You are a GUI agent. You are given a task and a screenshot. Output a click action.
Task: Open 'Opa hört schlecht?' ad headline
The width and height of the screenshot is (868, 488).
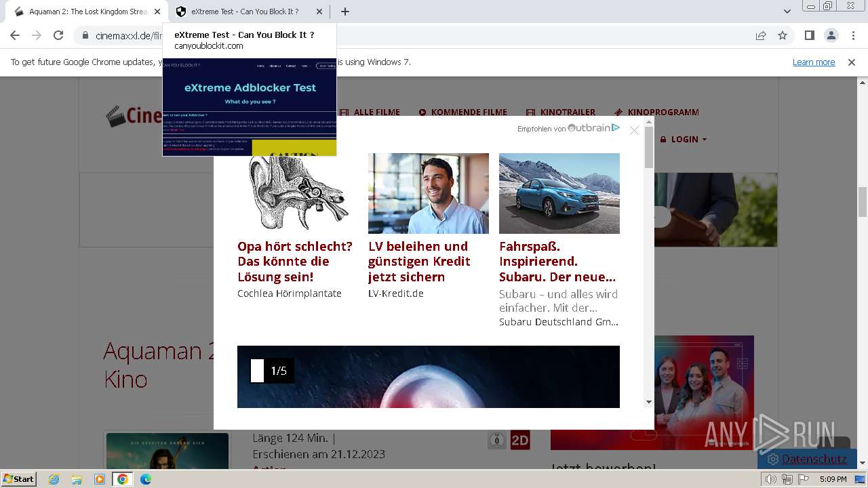coord(295,262)
